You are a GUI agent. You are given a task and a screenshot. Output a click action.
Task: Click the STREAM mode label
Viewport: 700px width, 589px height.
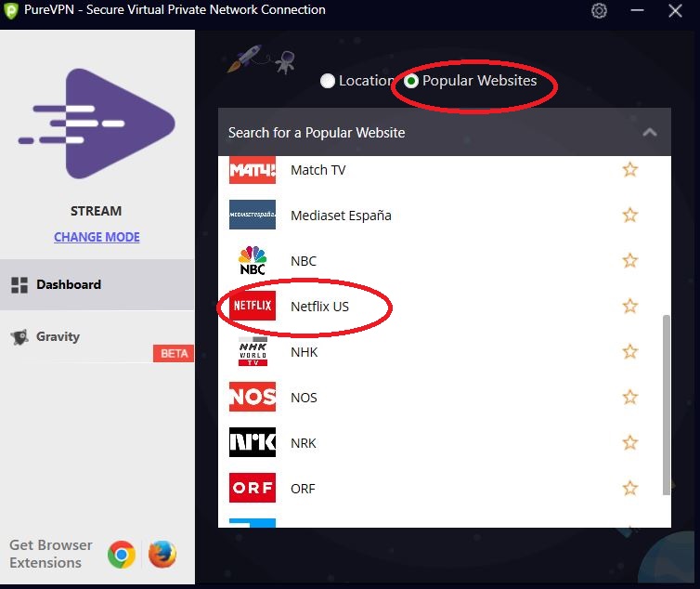(x=96, y=211)
